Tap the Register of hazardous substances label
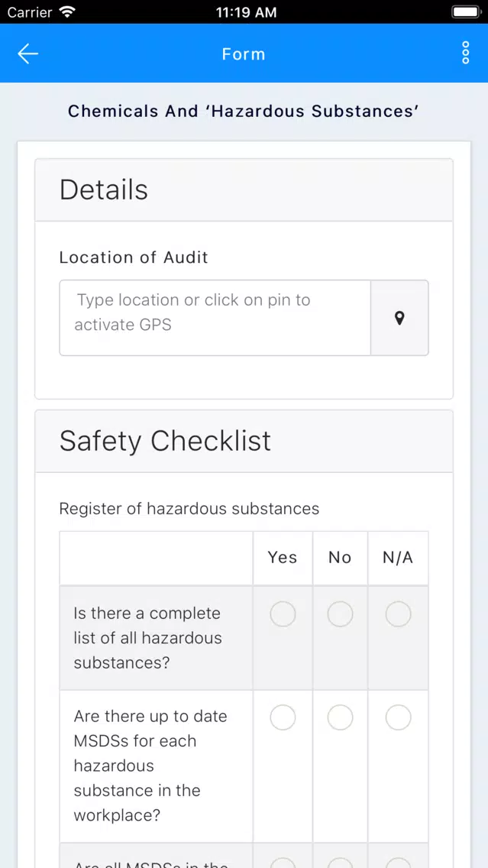Viewport: 488px width, 868px height. [189, 509]
